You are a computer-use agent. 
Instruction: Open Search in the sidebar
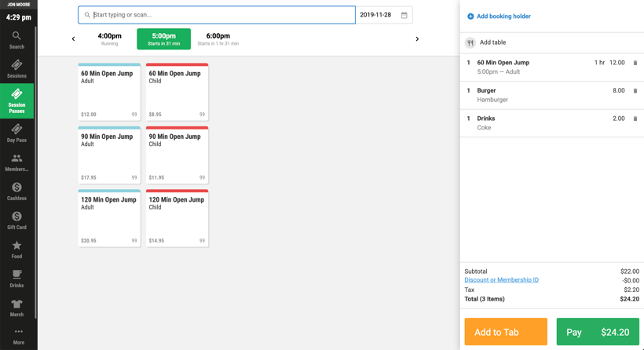[x=16, y=40]
